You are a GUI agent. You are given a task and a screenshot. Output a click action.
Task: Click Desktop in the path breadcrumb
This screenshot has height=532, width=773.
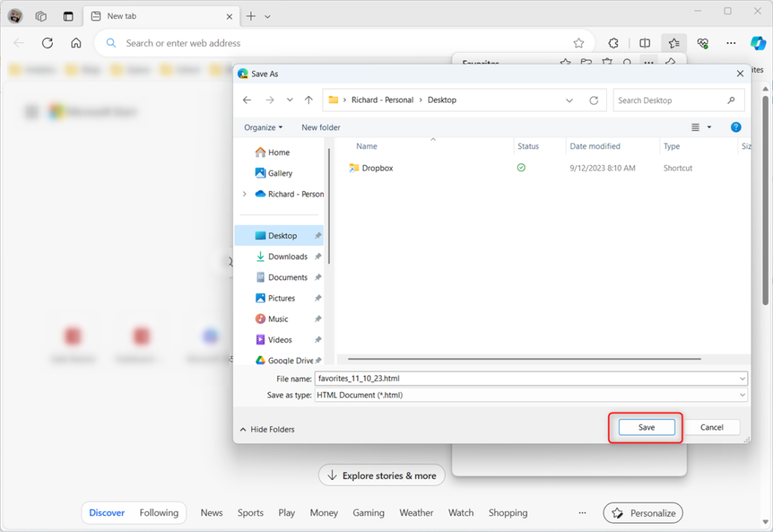click(442, 100)
